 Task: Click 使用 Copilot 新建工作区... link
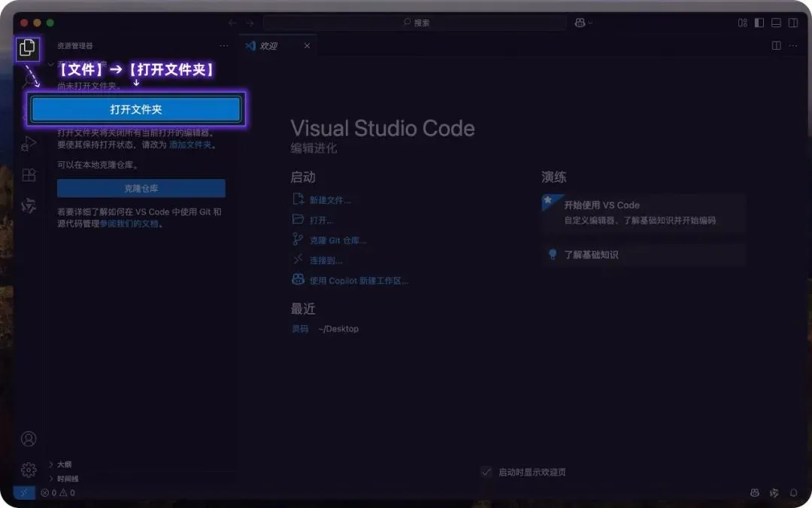point(359,281)
